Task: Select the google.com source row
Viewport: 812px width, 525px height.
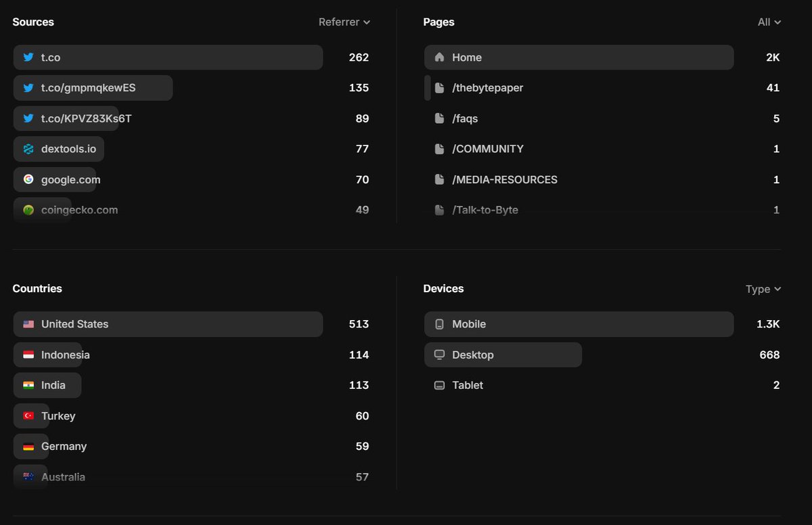Action: click(191, 179)
